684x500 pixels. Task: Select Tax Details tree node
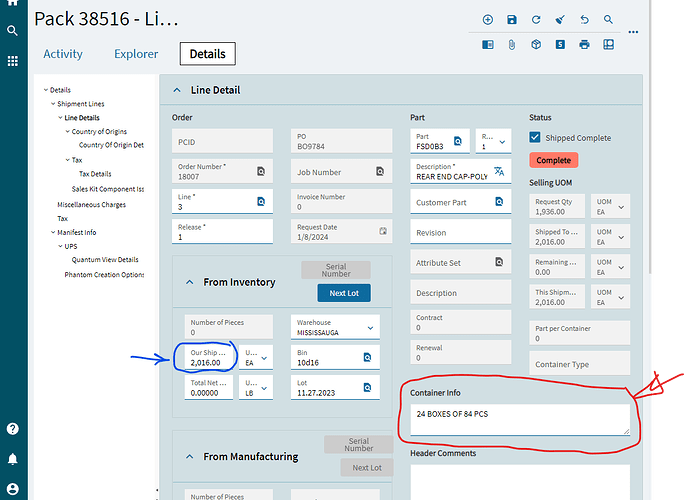[95, 174]
